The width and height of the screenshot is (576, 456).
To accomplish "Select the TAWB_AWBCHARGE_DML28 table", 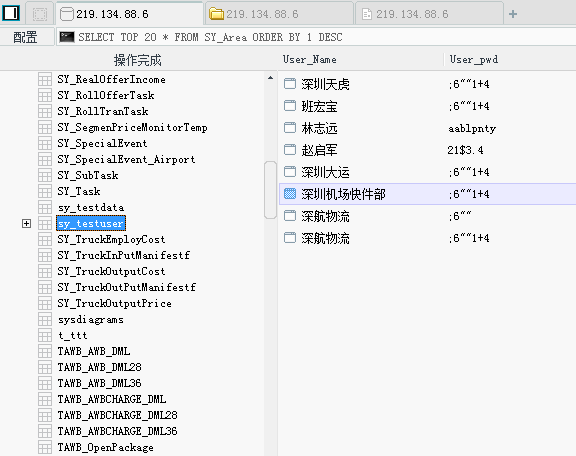I will coord(117,415).
